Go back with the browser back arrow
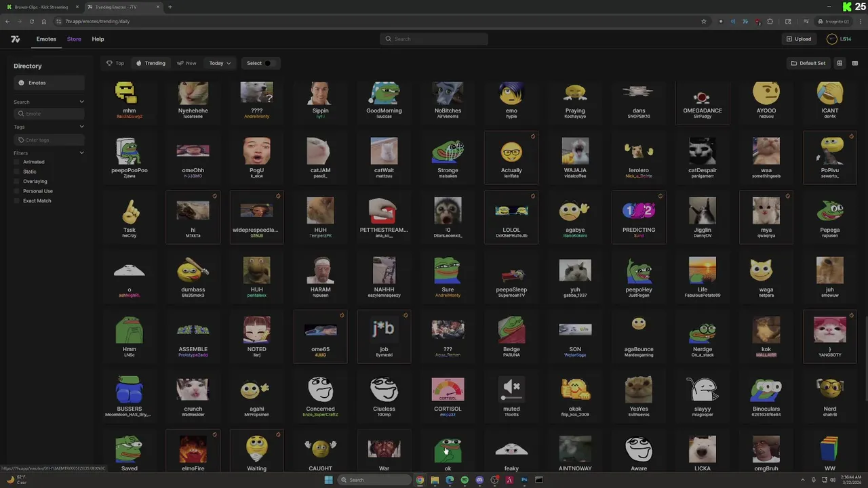The height and width of the screenshot is (488, 868). [7, 21]
